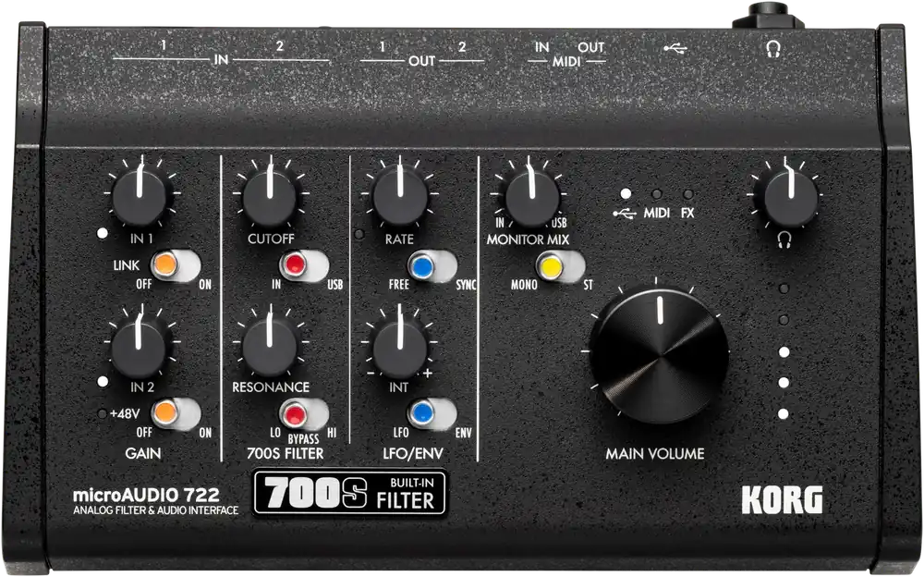This screenshot has width=924, height=577.
Task: Flip the LO/BYPASS/HI filter switch
Action: pyautogui.click(x=304, y=415)
